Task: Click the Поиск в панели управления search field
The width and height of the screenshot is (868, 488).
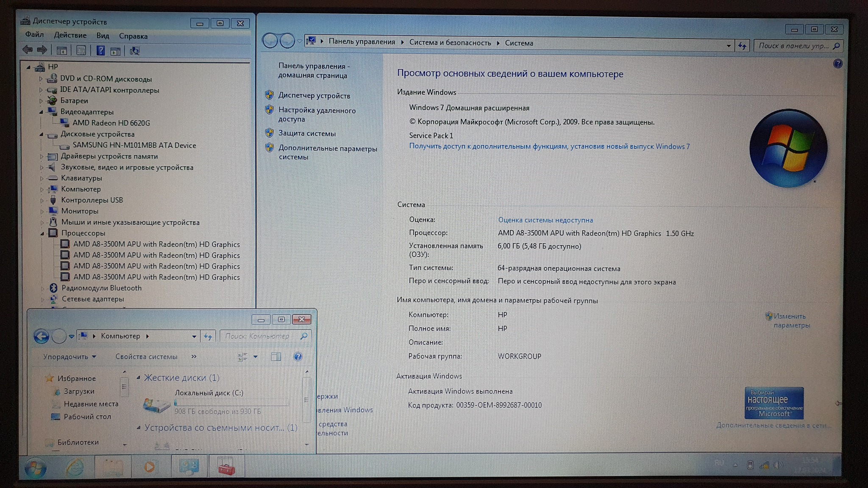Action: pos(793,46)
